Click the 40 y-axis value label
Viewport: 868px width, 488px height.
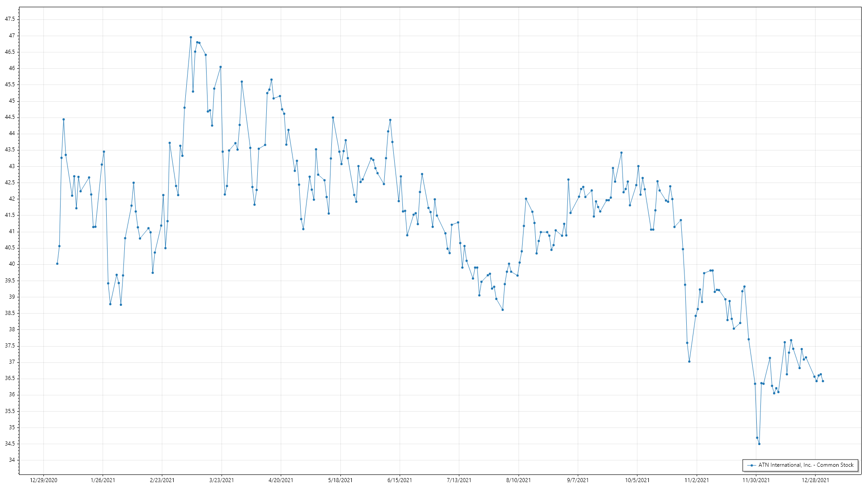[x=12, y=264]
